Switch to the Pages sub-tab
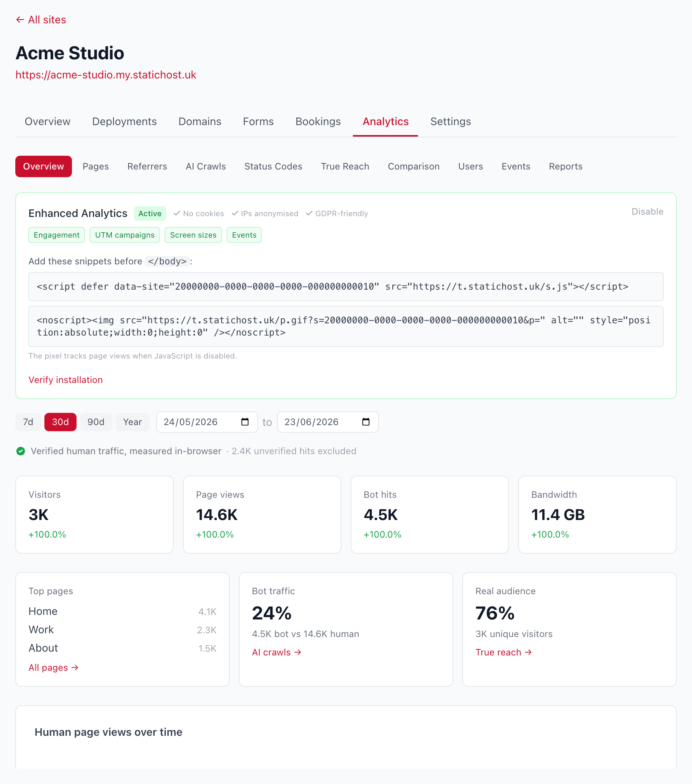 (96, 166)
